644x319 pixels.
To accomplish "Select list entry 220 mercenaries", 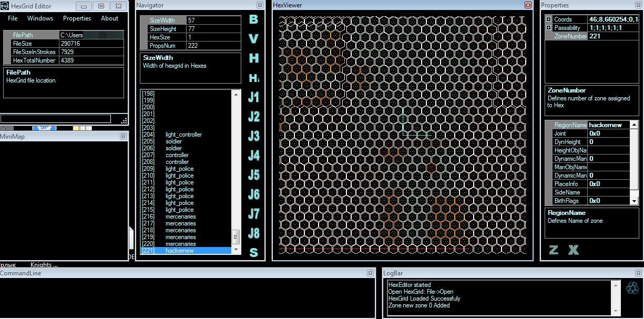I will tap(186, 244).
